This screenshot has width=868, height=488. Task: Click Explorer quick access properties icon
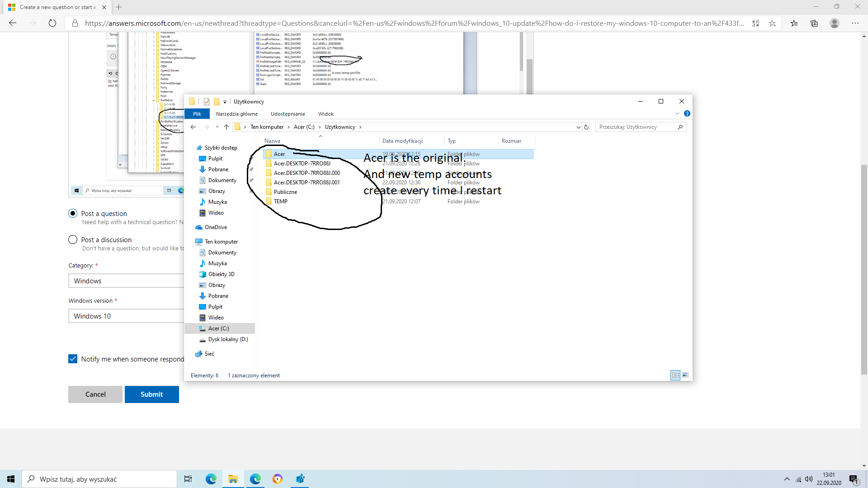[207, 102]
